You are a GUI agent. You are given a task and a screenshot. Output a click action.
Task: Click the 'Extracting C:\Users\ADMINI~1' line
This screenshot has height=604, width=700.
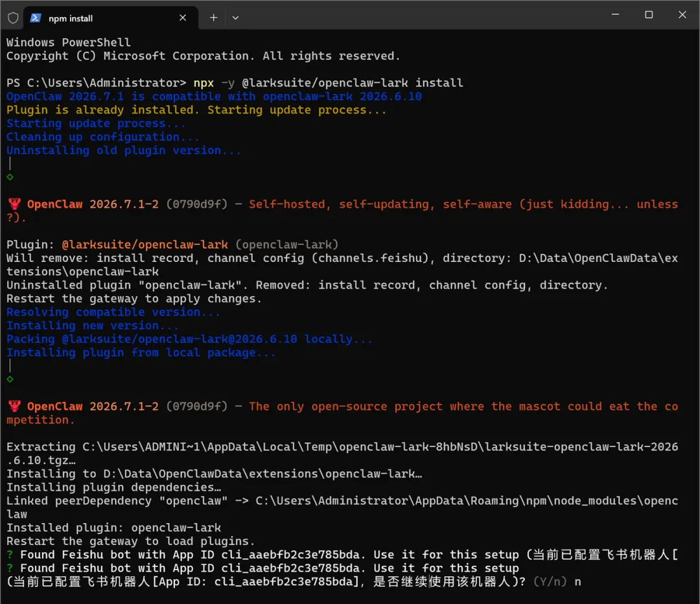[x=342, y=454]
